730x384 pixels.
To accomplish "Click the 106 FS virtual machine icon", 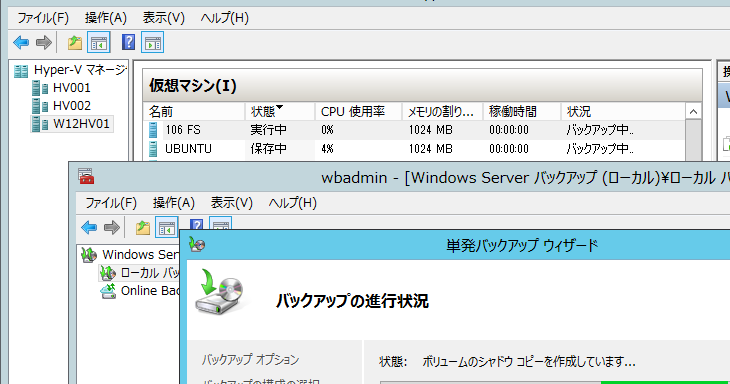I will point(153,130).
